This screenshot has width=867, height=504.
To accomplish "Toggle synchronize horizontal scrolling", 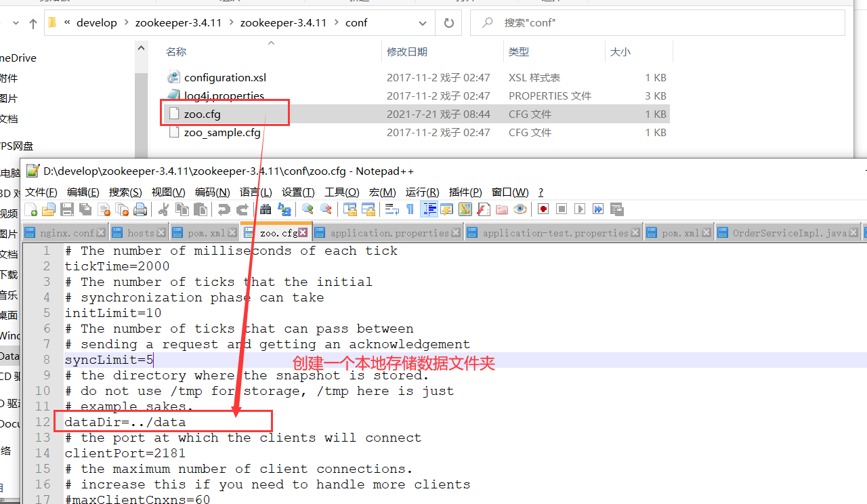I will (368, 209).
